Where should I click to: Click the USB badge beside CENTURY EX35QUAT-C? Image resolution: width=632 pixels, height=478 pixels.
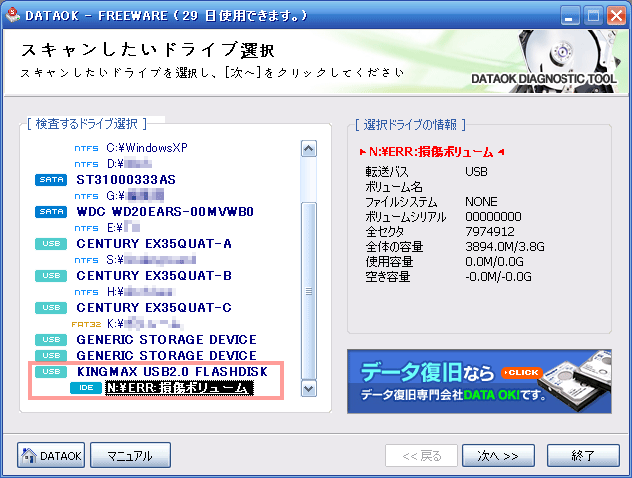51,308
